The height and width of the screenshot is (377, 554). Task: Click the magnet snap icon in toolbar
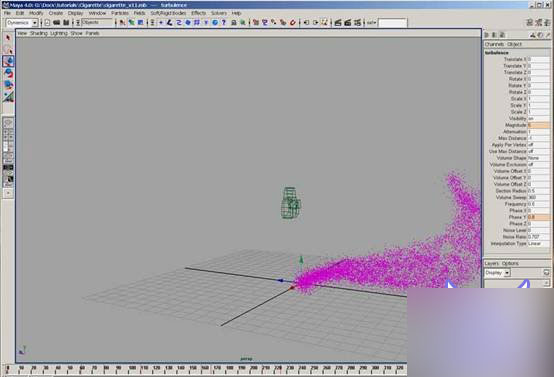(x=293, y=23)
